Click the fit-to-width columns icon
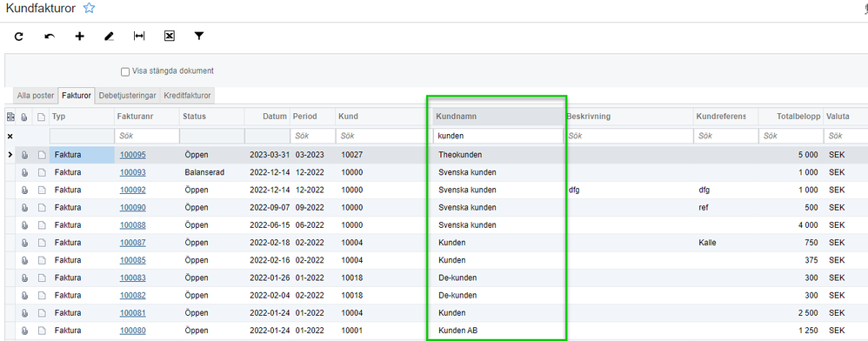 139,36
